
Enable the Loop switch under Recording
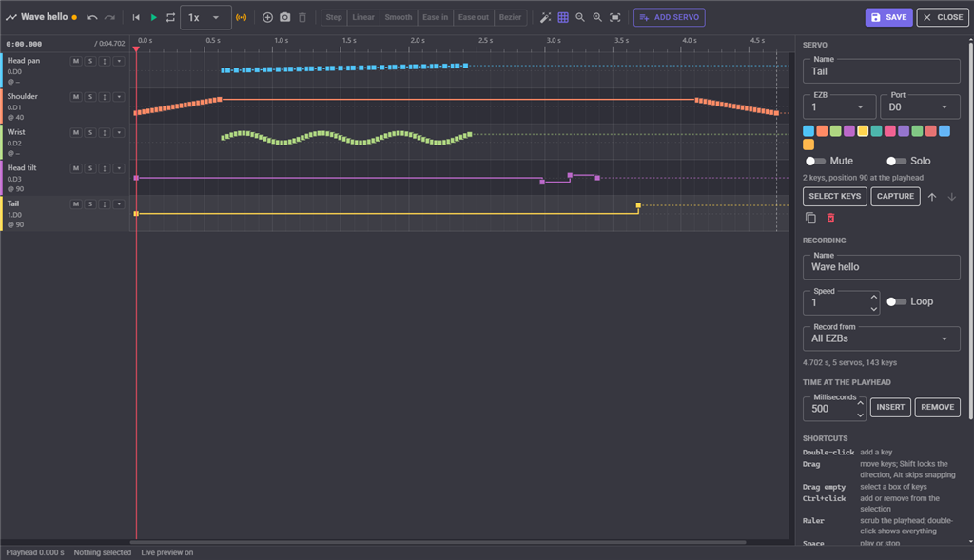[896, 301]
